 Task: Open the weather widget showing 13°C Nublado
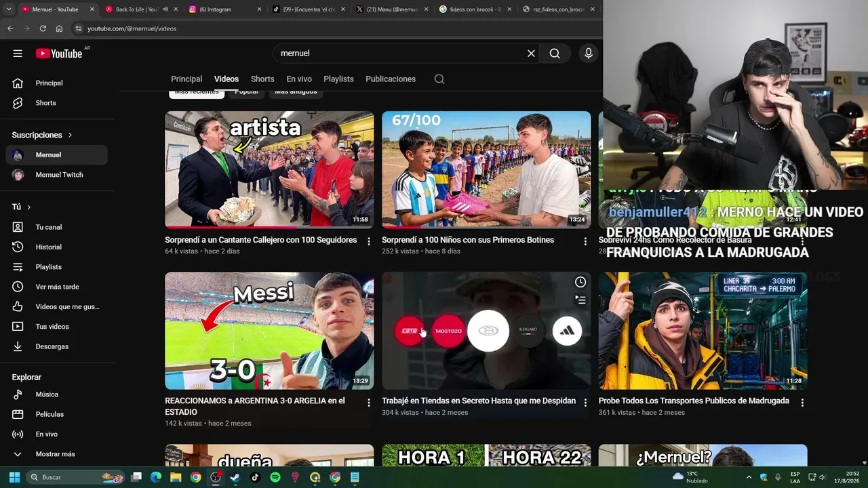tap(690, 477)
